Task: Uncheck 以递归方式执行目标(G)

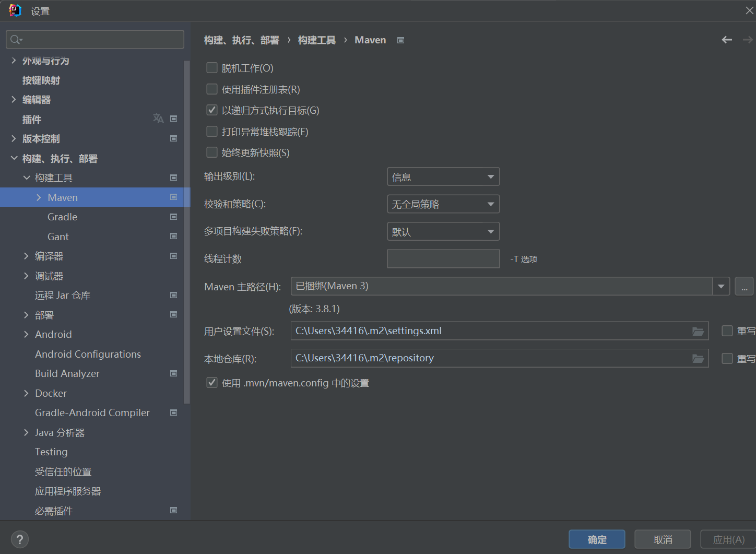Action: click(x=212, y=110)
